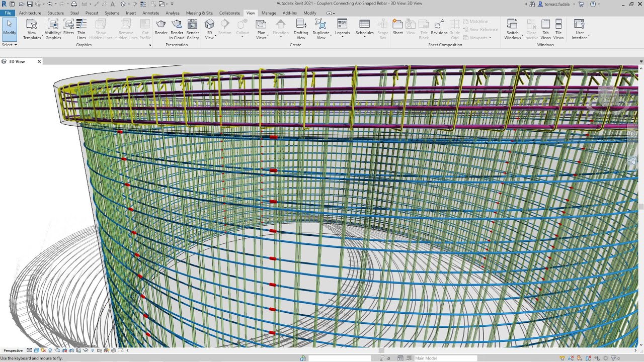Switch to the Collaborate tab

click(229, 13)
